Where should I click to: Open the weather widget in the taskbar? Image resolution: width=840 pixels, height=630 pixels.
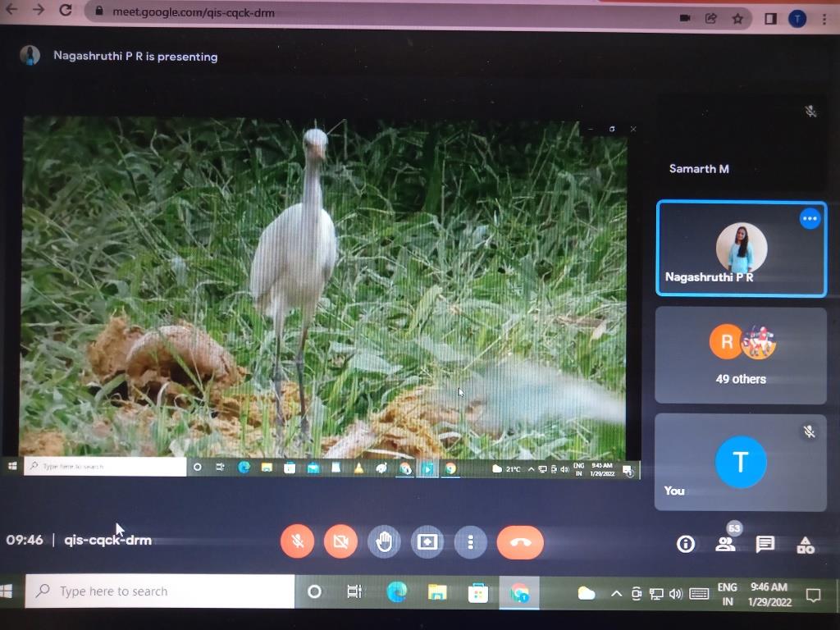[586, 594]
